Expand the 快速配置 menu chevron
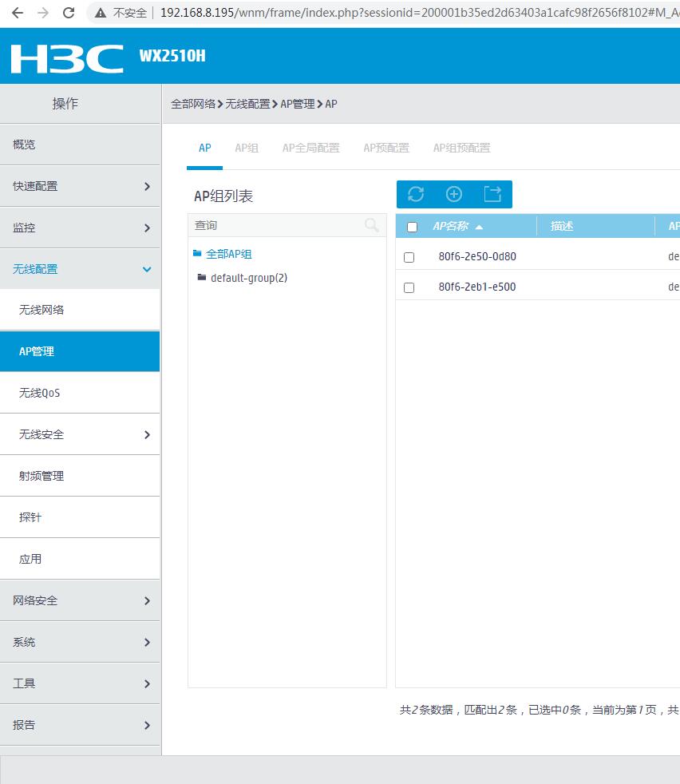 coord(147,187)
